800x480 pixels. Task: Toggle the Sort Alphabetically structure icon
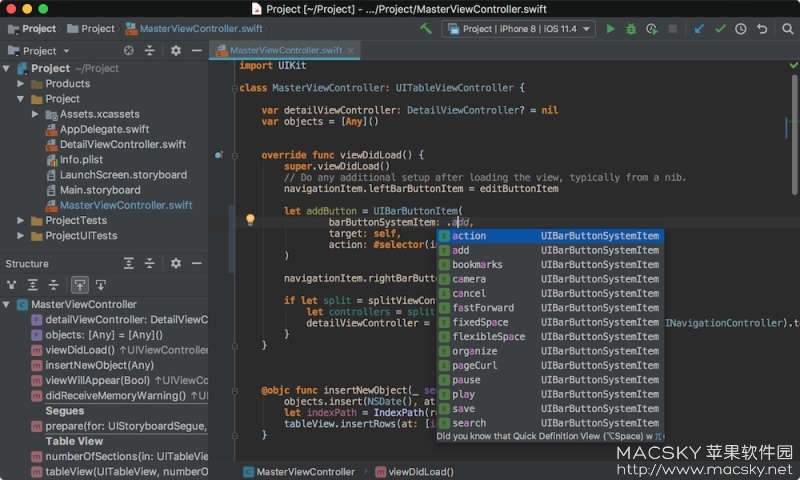tap(33, 285)
